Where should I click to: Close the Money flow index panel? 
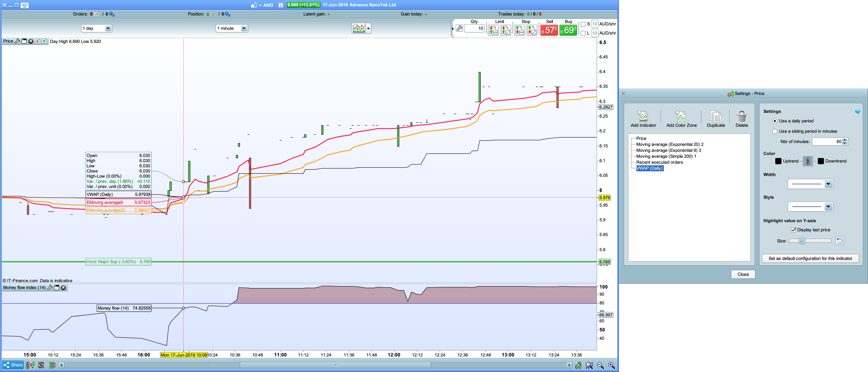click(x=63, y=287)
